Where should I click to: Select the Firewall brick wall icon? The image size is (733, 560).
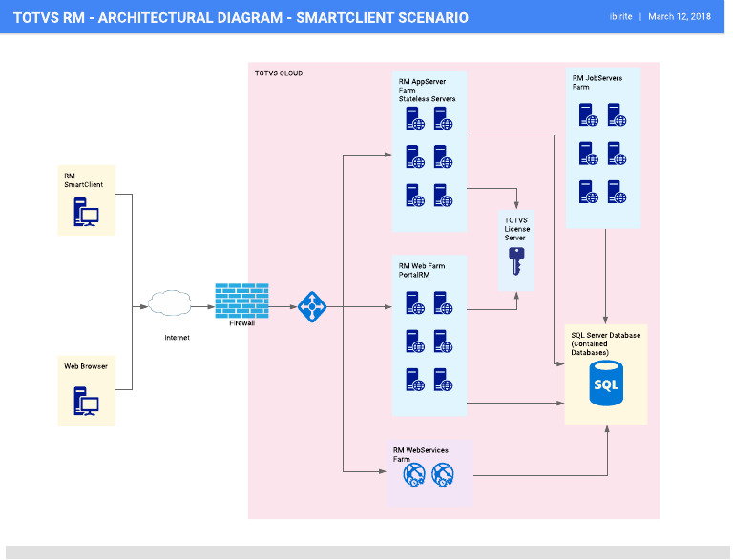tap(241, 301)
